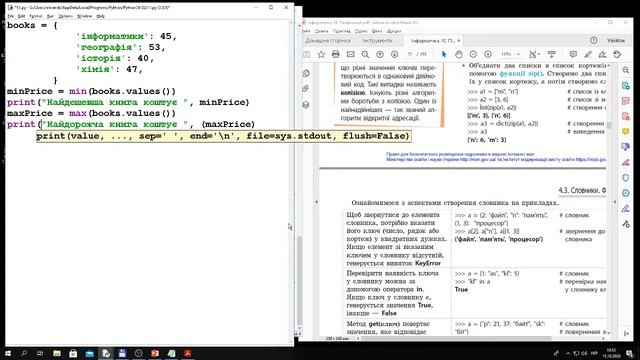640x360 pixels.
Task: Open fit-page options dropdown in Acrobat toolbar
Action: coord(534,54)
